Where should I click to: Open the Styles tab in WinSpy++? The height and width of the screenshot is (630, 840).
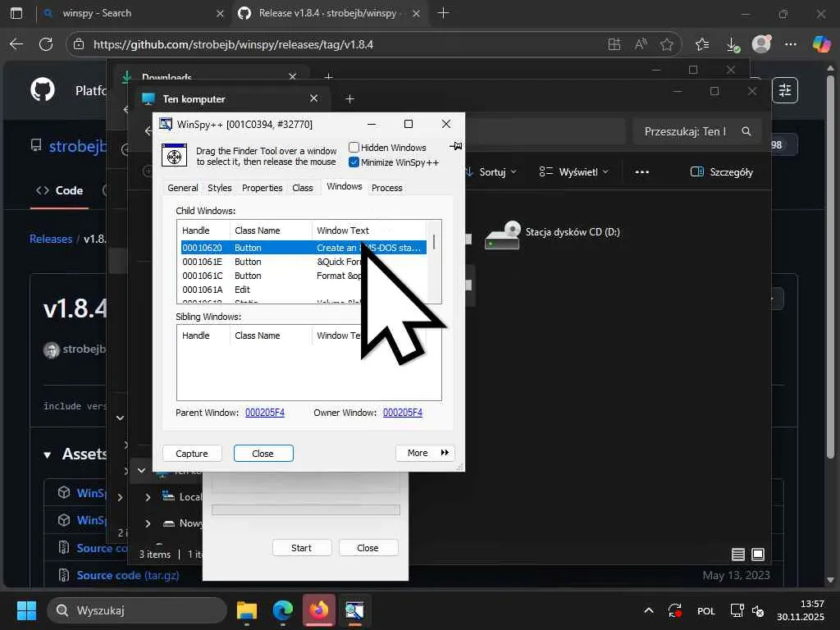(220, 188)
